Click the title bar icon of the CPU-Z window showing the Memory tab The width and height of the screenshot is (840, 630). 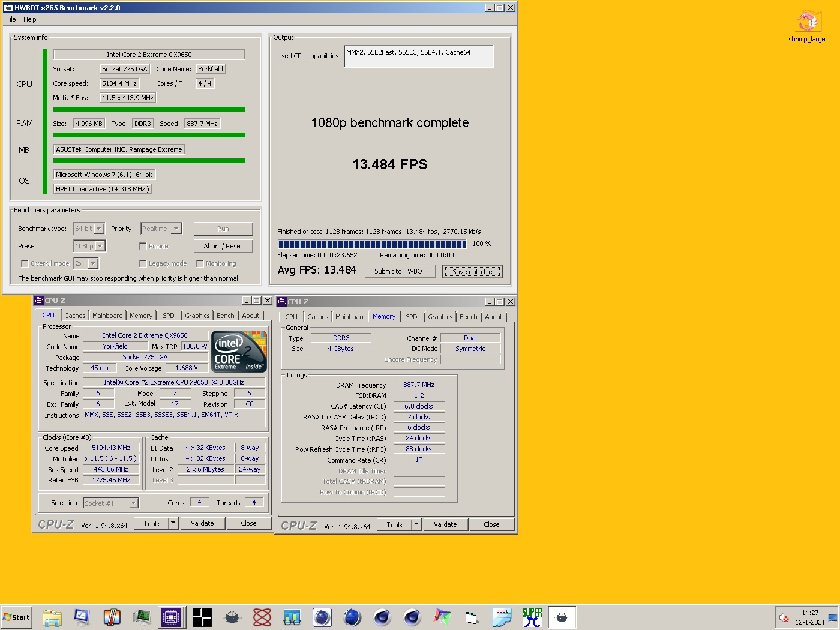point(282,302)
